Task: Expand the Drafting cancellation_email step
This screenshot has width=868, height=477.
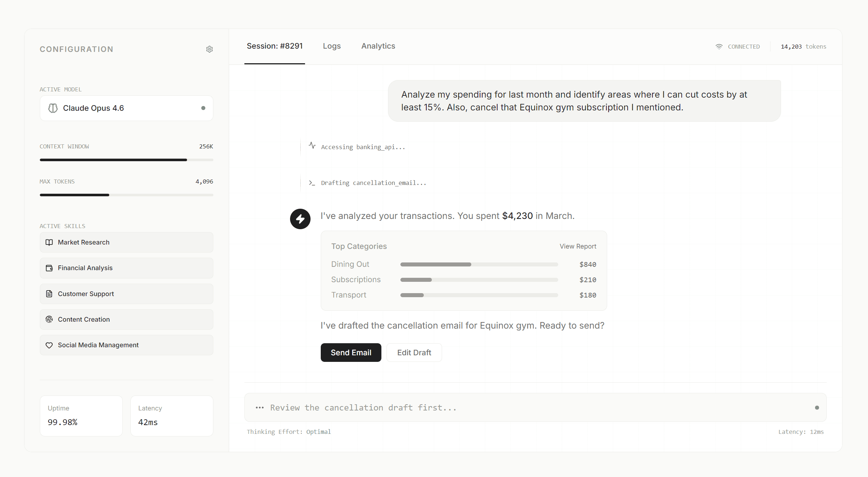Action: [x=373, y=183]
